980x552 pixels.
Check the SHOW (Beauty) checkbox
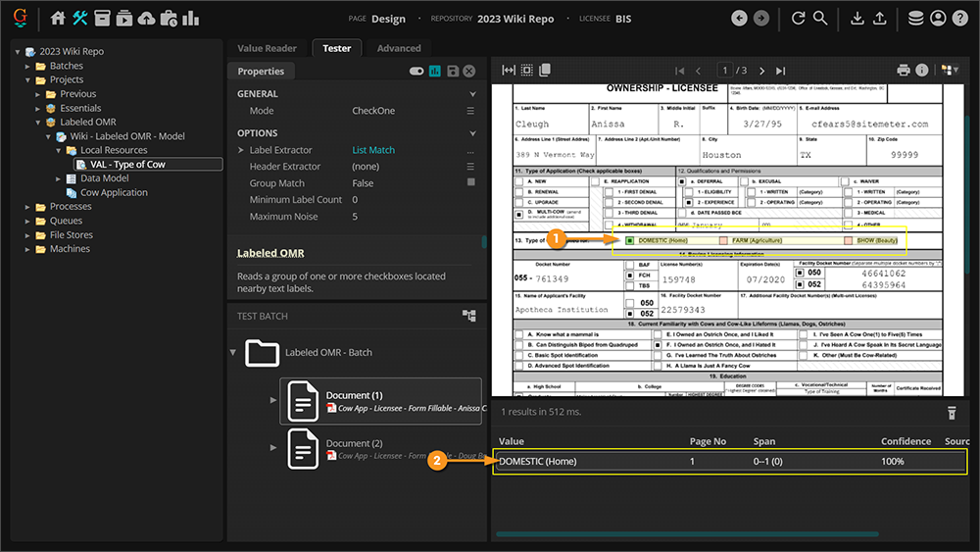[849, 240]
